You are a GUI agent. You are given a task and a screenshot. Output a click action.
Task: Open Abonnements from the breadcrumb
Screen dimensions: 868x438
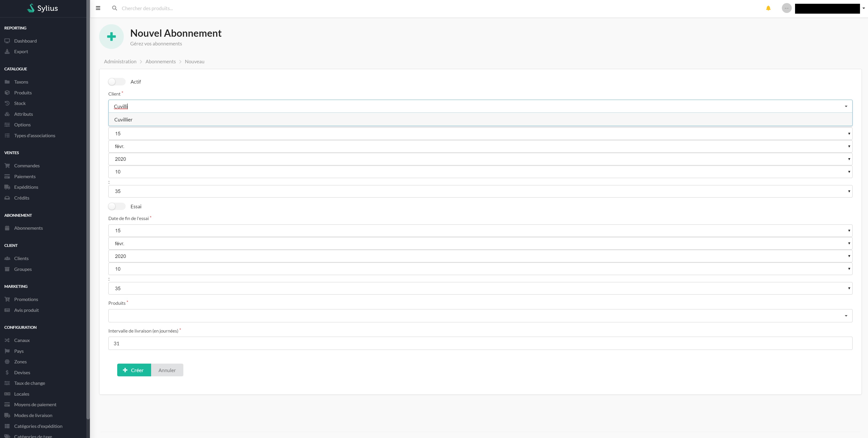(161, 61)
